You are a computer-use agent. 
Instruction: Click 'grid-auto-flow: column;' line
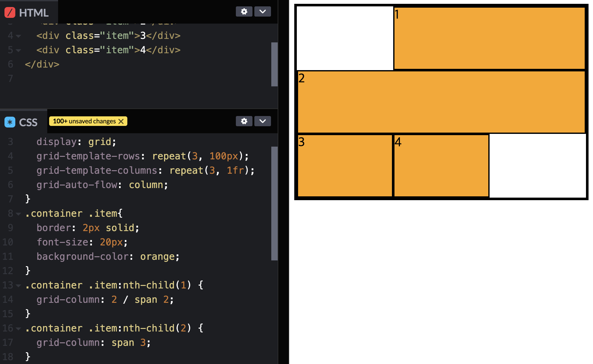(x=102, y=185)
